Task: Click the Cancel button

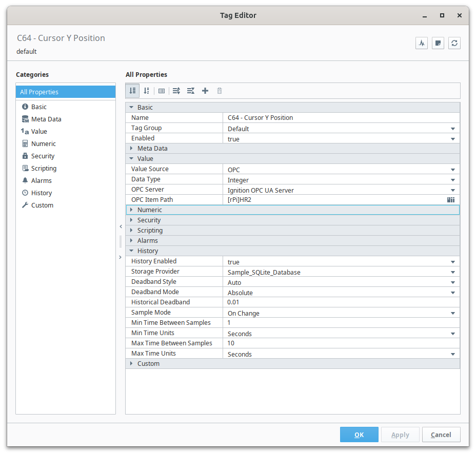Action: point(441,435)
